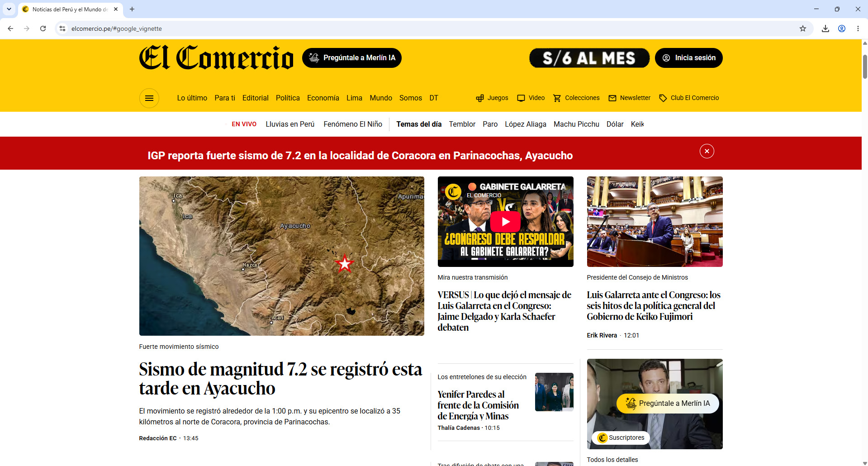Open Fenómeno El Niño topic

coord(353,124)
